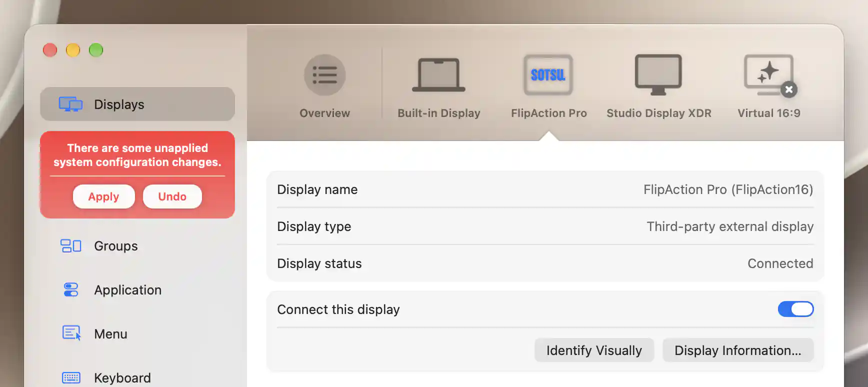
Task: Open the Keyboard section label
Action: click(122, 378)
